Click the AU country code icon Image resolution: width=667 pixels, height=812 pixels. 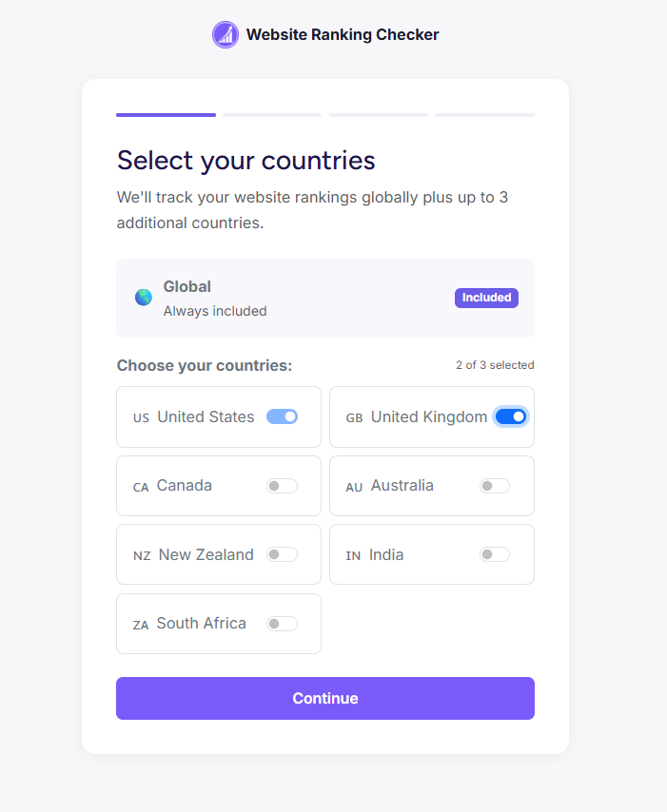(353, 486)
